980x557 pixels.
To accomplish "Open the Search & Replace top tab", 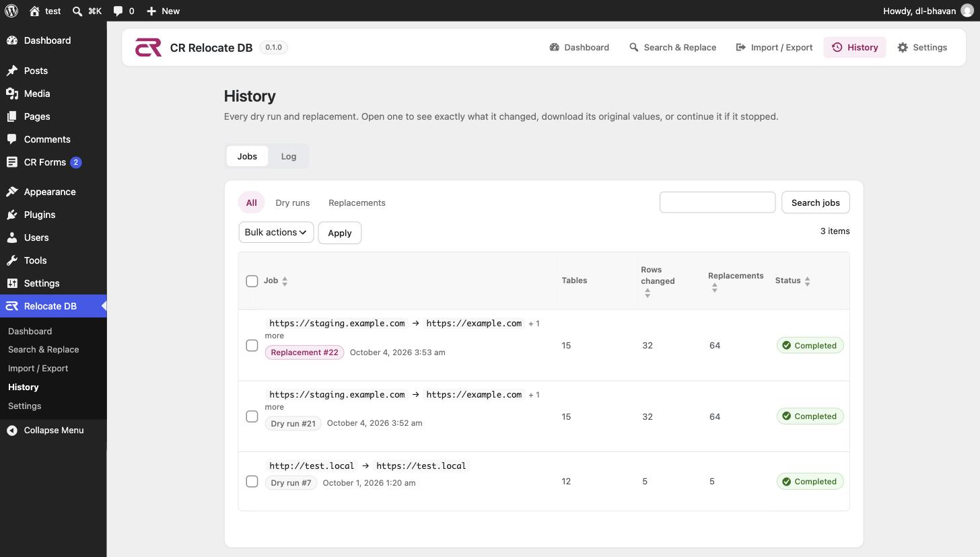I will coord(672,47).
